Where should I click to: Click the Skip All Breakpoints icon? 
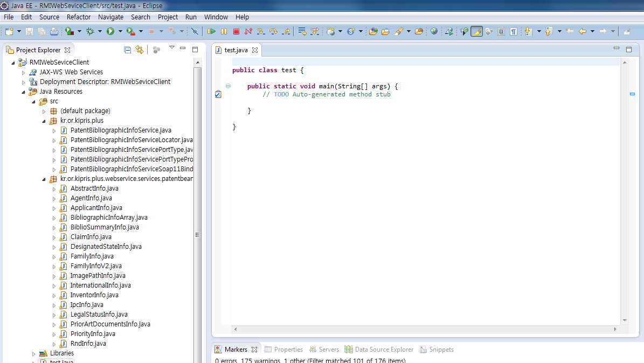point(195,32)
